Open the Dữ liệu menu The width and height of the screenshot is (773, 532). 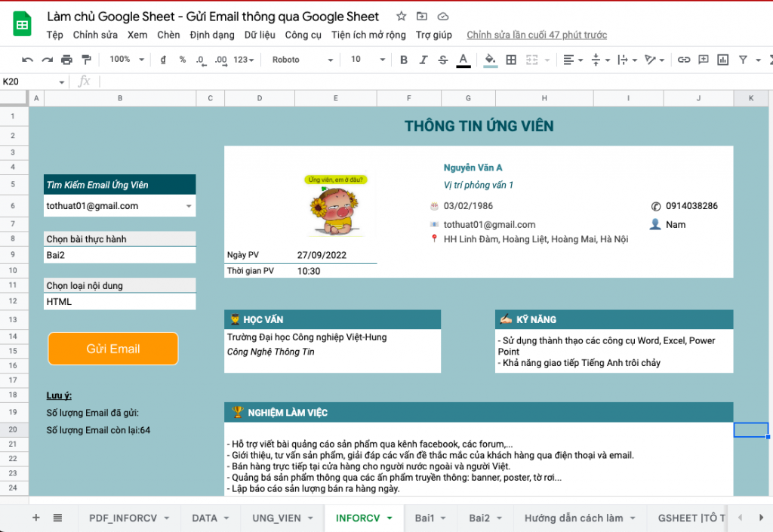(x=260, y=35)
